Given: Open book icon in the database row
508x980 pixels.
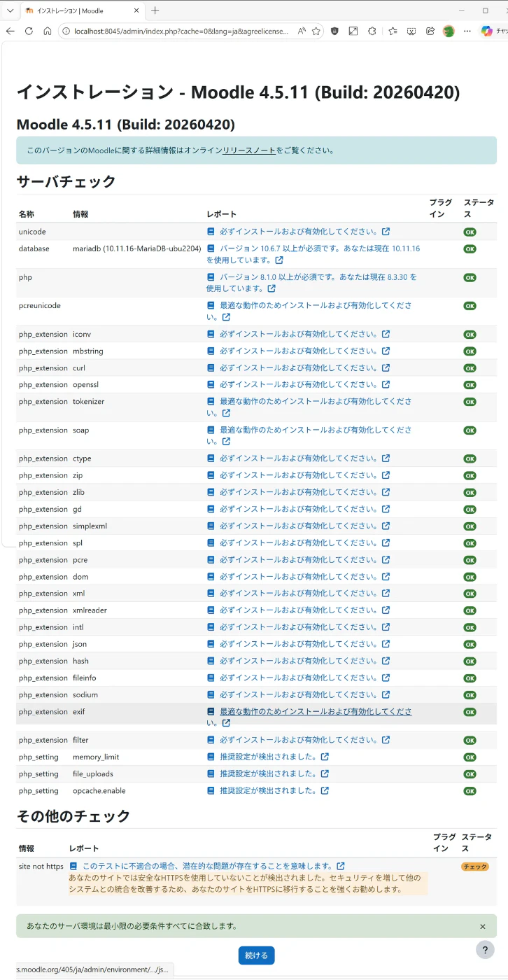Looking at the screenshot, I should click(x=211, y=248).
